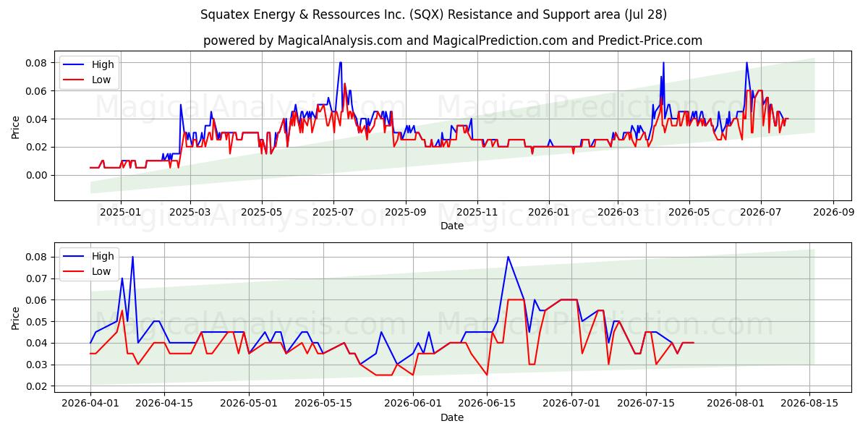Click '0.07' y-axis value on bottom chart
Screen dimensions: 868x434
click(38, 278)
